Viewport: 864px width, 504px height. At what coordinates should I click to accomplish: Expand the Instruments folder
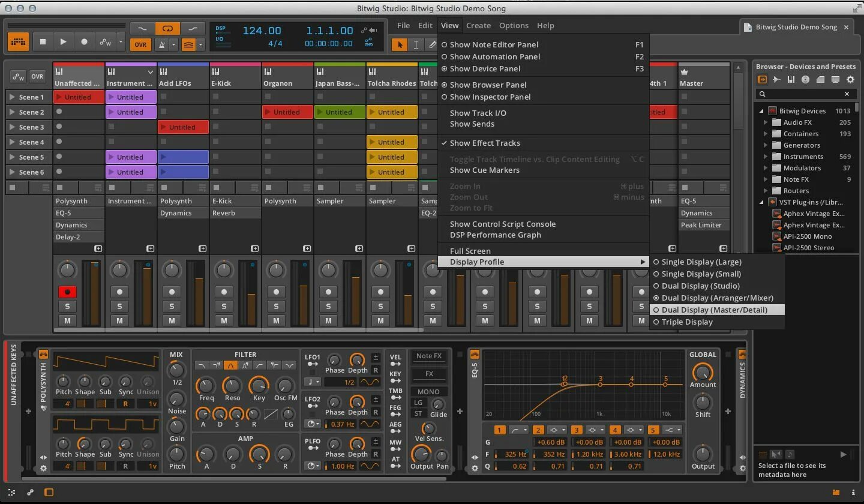pyautogui.click(x=766, y=156)
